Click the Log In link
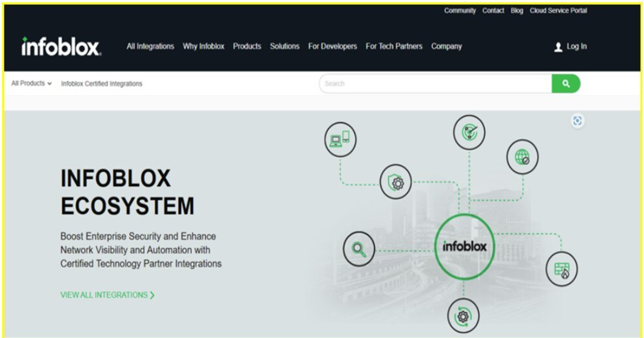Image resolution: width=644 pixels, height=338 pixels. click(577, 47)
